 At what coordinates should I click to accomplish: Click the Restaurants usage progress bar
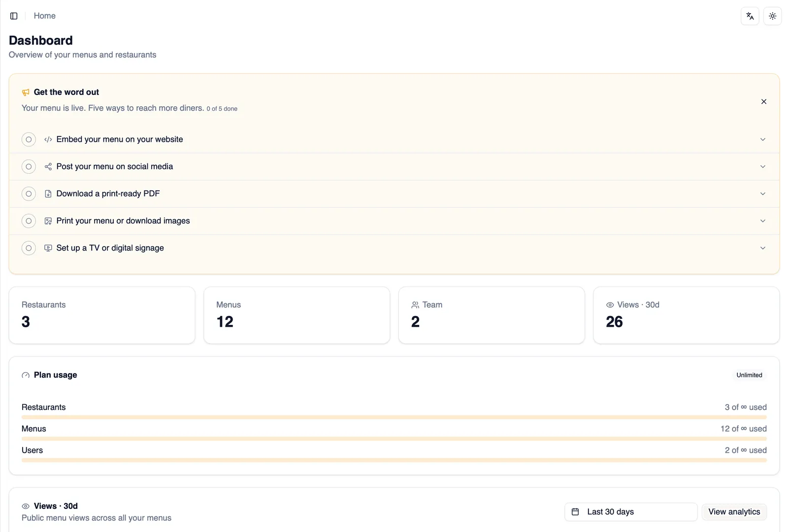394,417
